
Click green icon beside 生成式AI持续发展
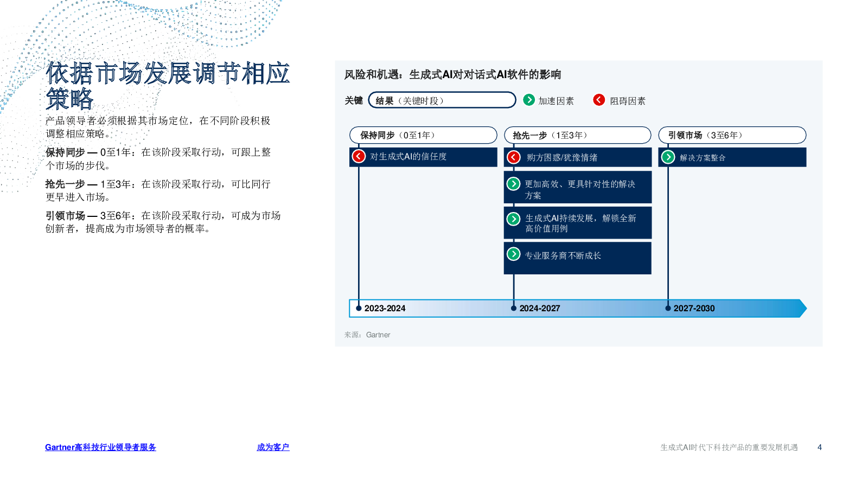[513, 219]
